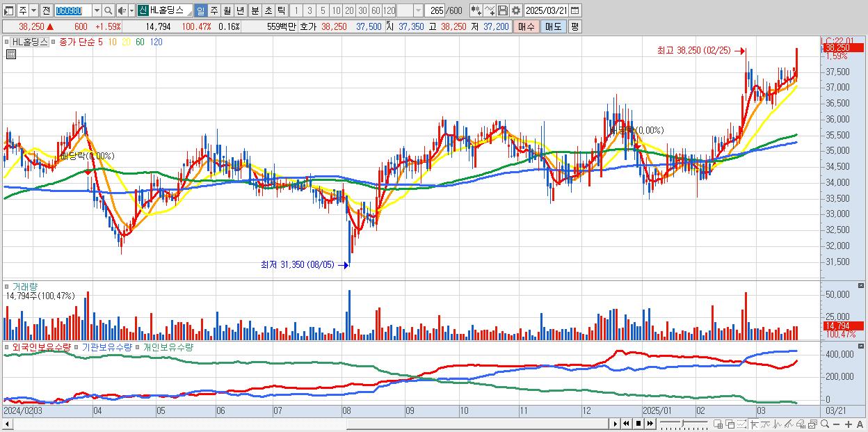868x432 pixels.
Task: Expand the HL홀딩스 stock name dropdown
Action: (188, 13)
